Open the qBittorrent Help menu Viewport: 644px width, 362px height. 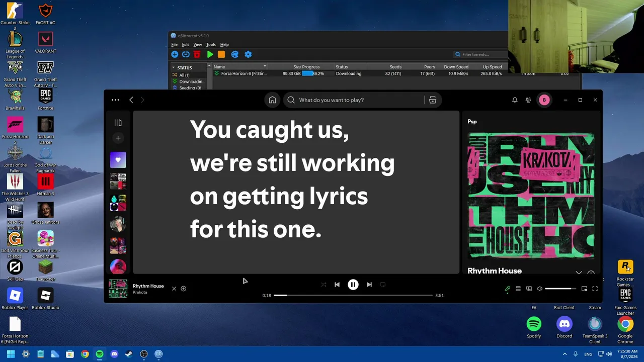pos(224,45)
